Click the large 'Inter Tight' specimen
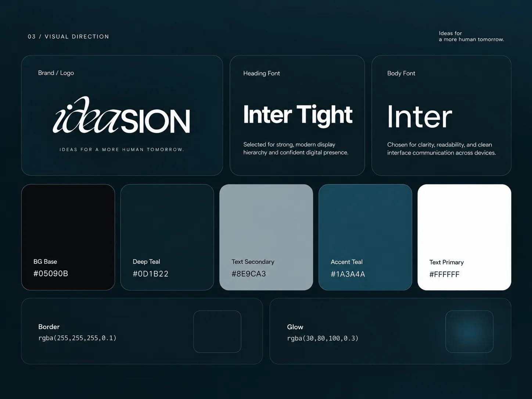532x399 pixels. (x=298, y=115)
